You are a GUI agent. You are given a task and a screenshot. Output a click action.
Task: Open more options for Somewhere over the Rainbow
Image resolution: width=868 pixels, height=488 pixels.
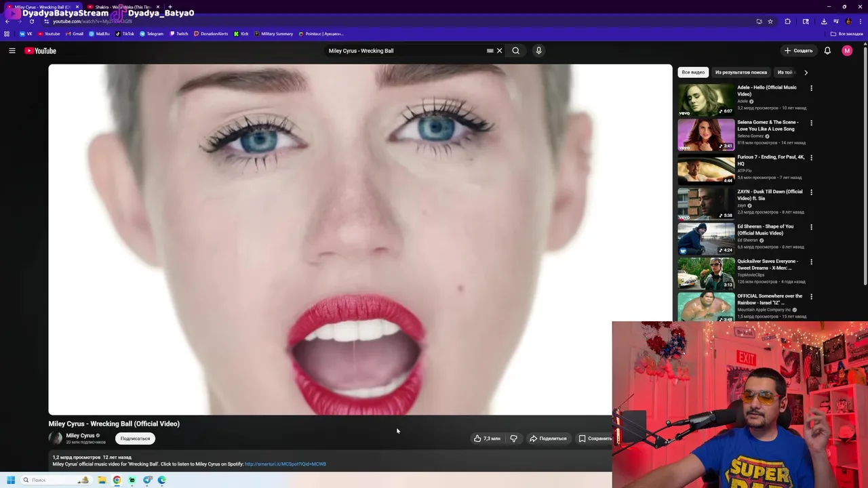[811, 296]
